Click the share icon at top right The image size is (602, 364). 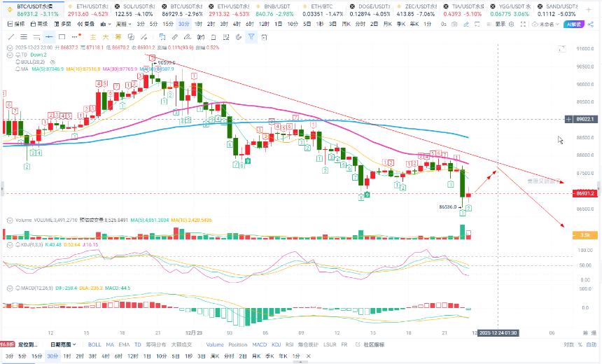[x=591, y=24]
